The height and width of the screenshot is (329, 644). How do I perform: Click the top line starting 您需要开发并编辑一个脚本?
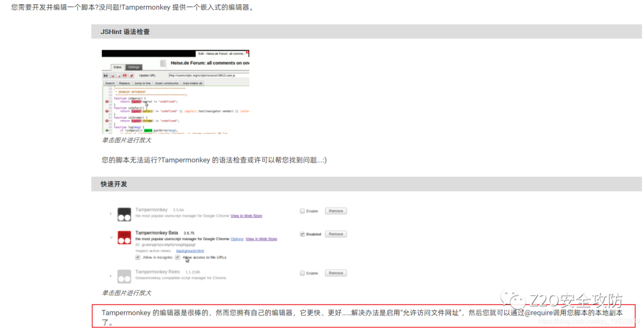pyautogui.click(x=132, y=7)
